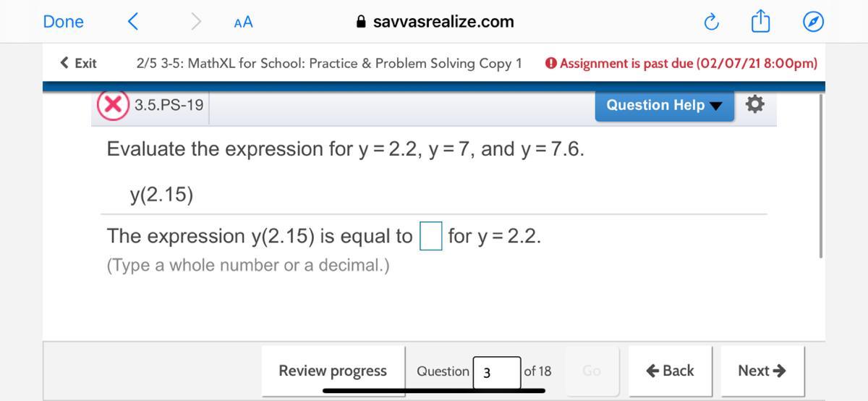Open Review progress
The height and width of the screenshot is (401, 868).
[x=333, y=371]
